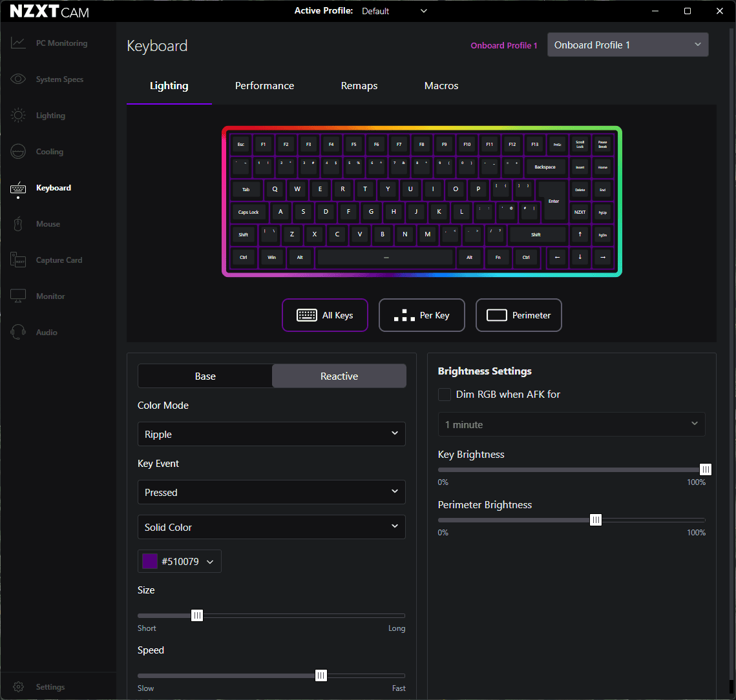Select the Win key on keyboard preview
The width and height of the screenshot is (736, 700).
coord(272,257)
